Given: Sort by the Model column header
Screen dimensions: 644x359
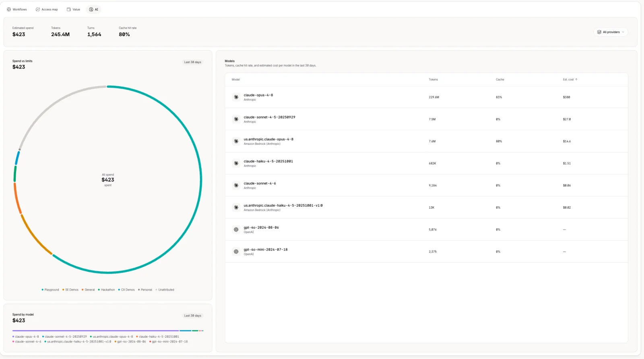Looking at the screenshot, I should (x=236, y=80).
